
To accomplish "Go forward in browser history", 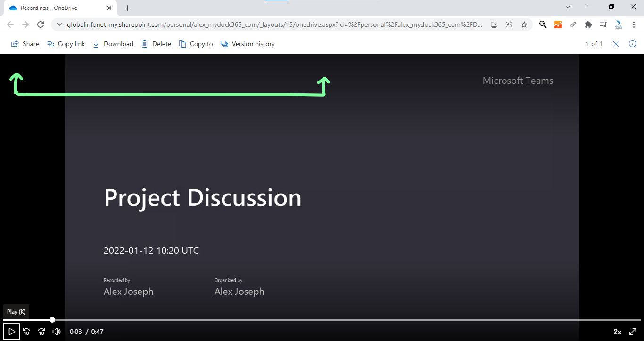I will pyautogui.click(x=25, y=24).
